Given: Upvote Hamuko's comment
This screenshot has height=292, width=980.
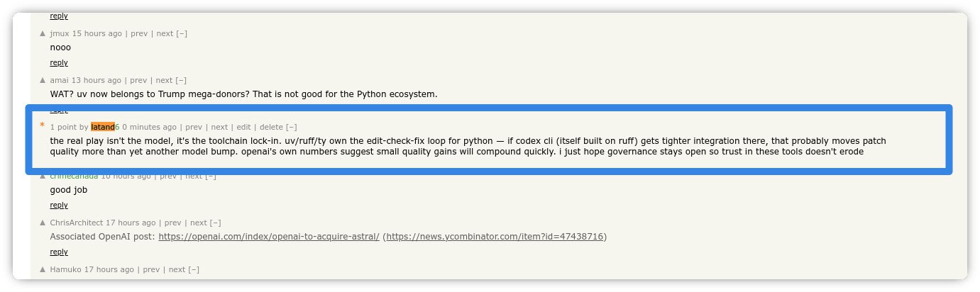Looking at the screenshot, I should pos(43,269).
